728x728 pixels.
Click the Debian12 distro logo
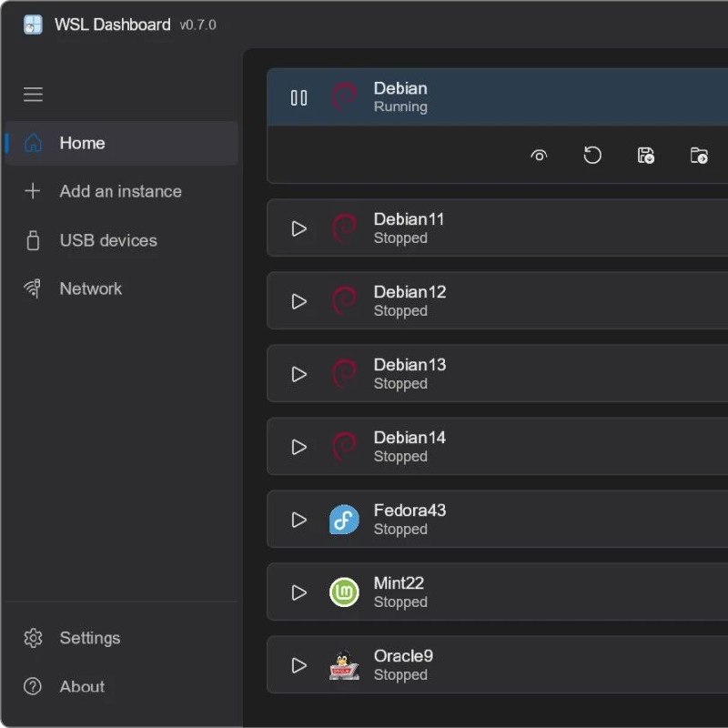(x=345, y=301)
